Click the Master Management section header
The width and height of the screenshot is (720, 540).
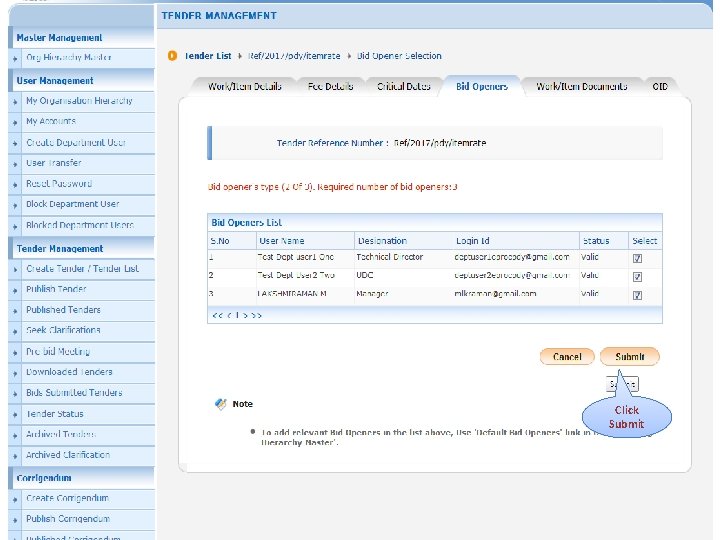(x=59, y=38)
